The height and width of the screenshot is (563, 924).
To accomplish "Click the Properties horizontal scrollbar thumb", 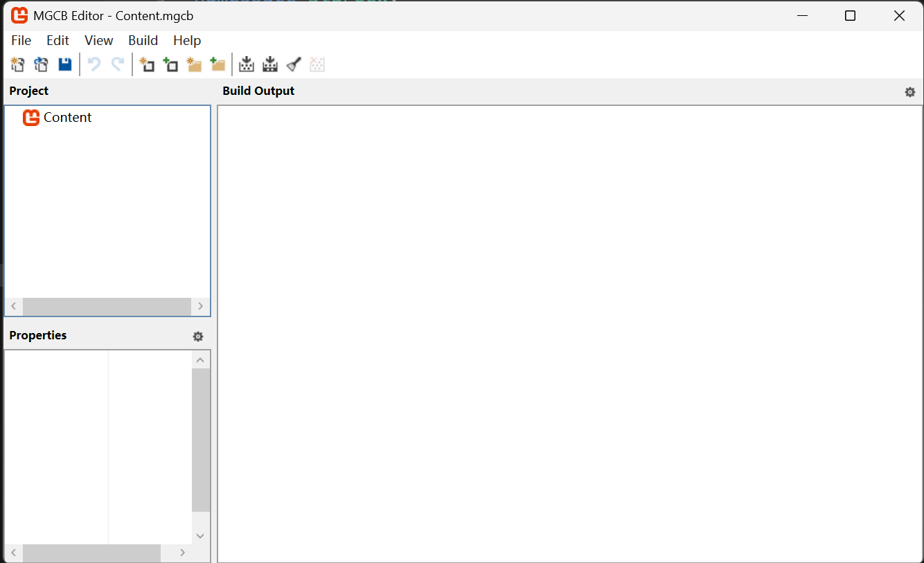I will (x=91, y=553).
